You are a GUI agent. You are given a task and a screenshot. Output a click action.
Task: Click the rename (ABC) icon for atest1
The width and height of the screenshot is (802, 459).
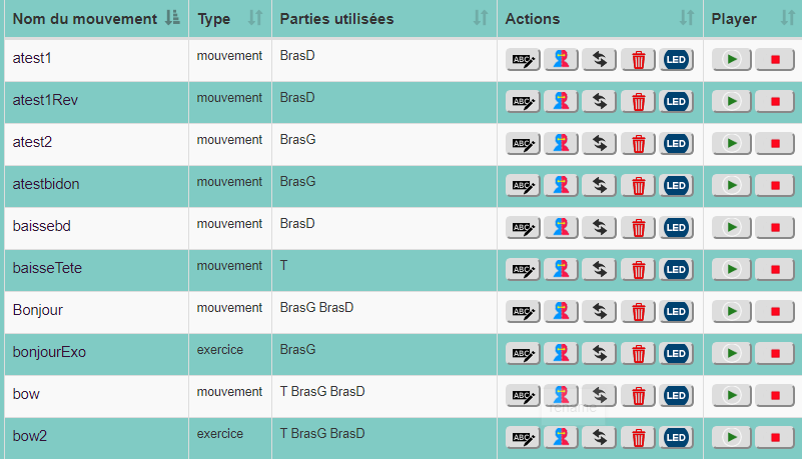[523, 60]
